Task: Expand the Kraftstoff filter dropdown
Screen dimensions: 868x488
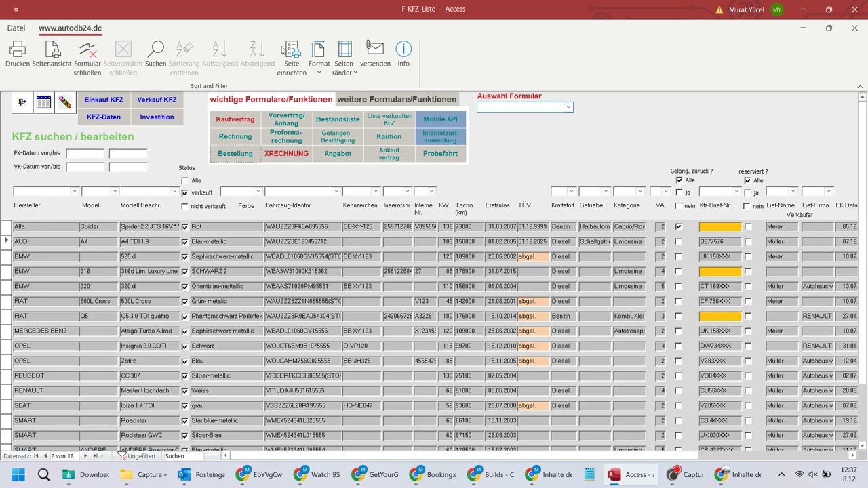Action: coord(572,191)
